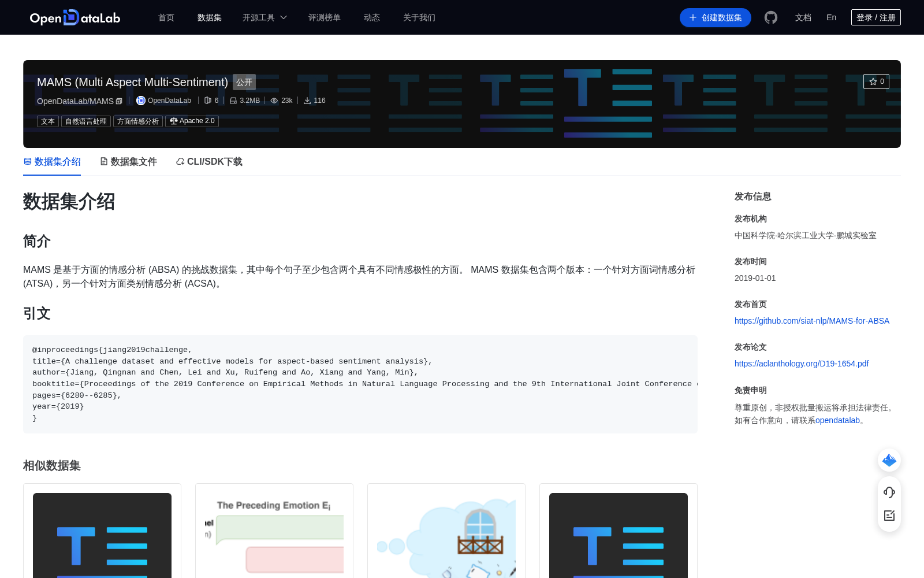Click the Apache 2.0 license tag

(x=192, y=121)
